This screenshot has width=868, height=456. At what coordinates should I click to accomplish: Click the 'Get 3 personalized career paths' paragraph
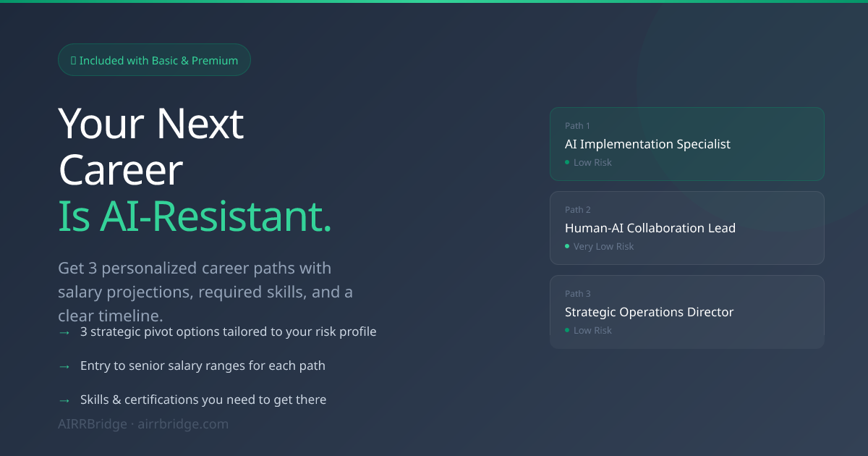(205, 292)
